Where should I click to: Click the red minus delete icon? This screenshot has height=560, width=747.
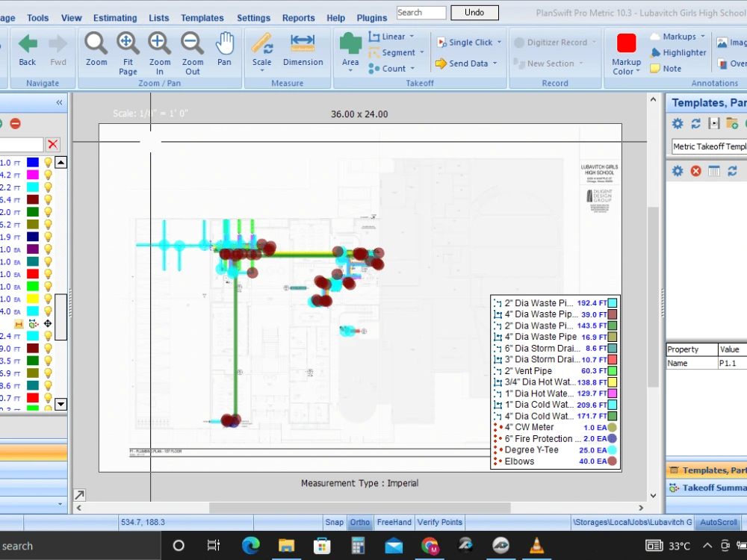pos(15,124)
